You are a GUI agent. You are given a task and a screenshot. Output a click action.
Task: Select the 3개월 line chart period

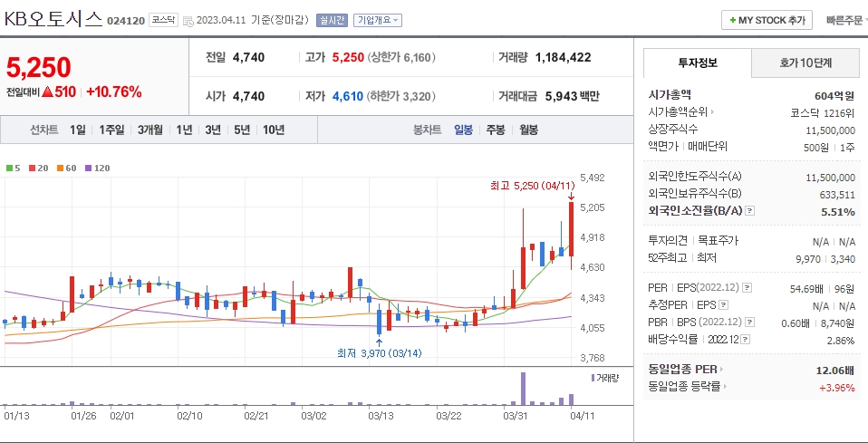point(150,130)
